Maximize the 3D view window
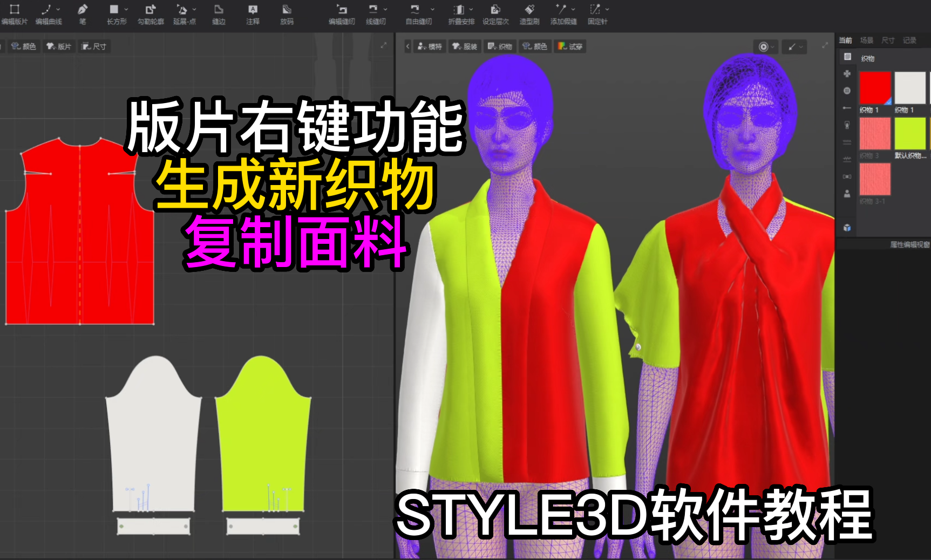The width and height of the screenshot is (931, 560). pyautogui.click(x=825, y=46)
